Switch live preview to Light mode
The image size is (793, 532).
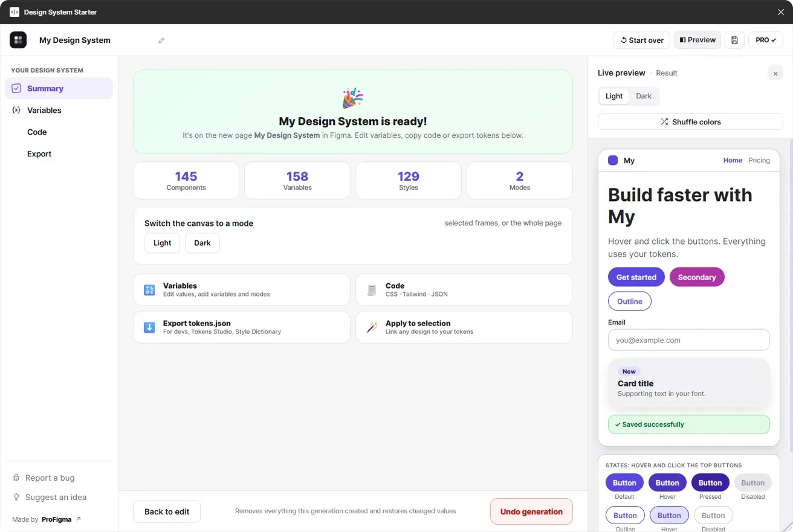[614, 96]
